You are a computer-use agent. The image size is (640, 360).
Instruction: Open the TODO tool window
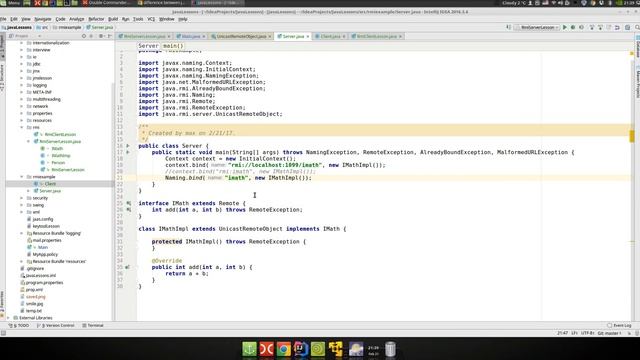pyautogui.click(x=19, y=325)
